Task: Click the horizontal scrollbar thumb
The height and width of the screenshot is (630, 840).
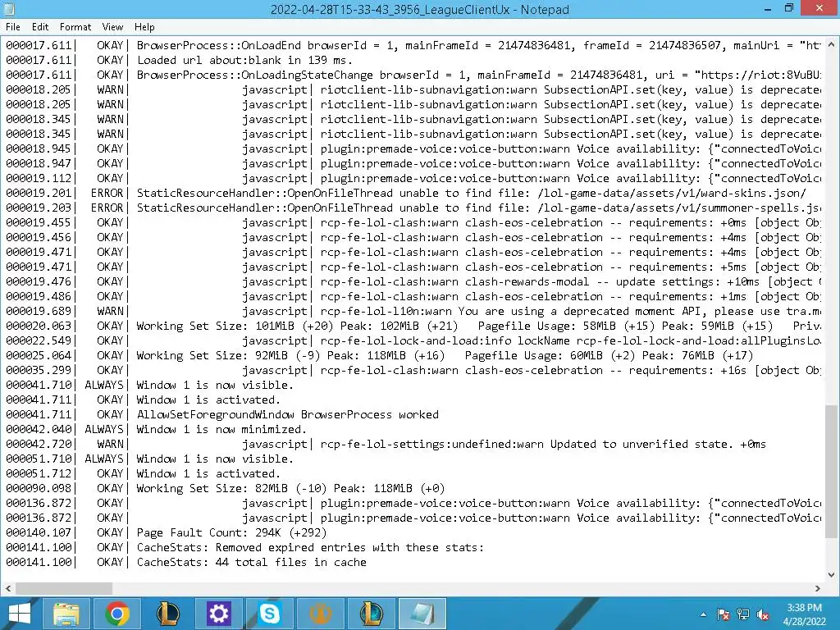Action: (64, 588)
